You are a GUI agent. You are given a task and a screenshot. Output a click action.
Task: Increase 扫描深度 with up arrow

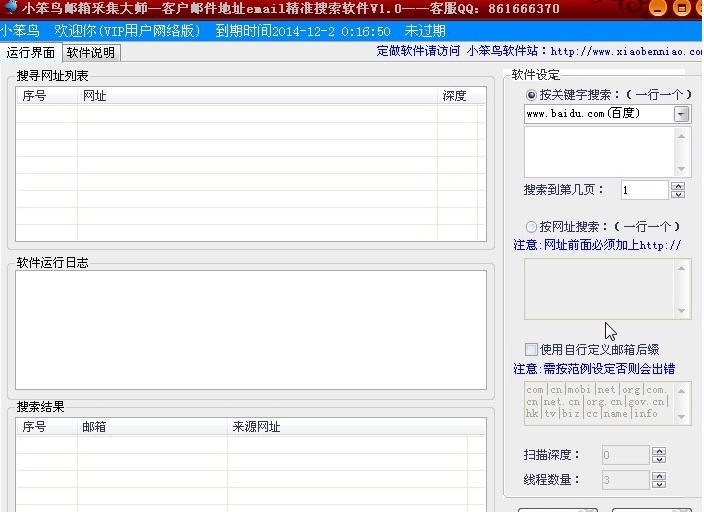(659, 451)
